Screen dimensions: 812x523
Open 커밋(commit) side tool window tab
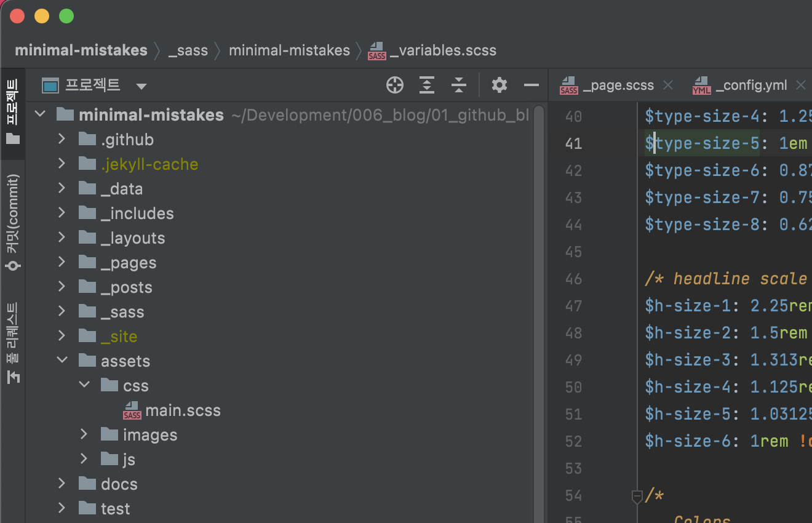click(x=12, y=223)
